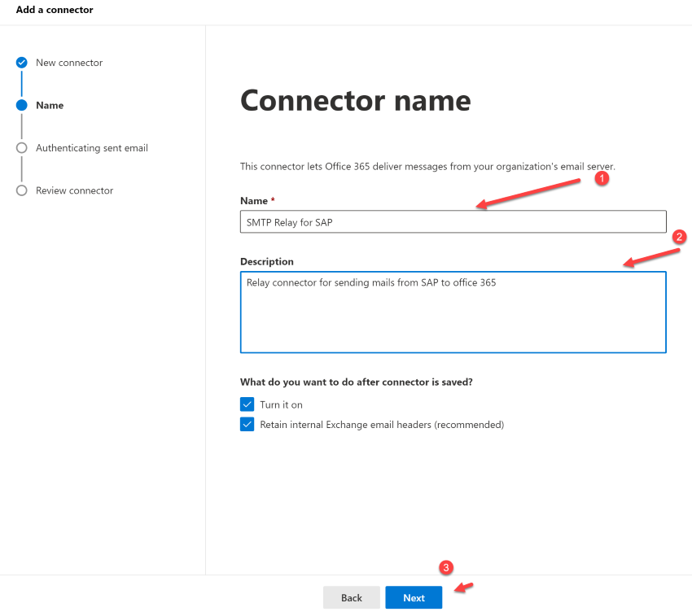Click the completed checkmark icon for New connector
This screenshot has width=692, height=616.
pos(22,63)
